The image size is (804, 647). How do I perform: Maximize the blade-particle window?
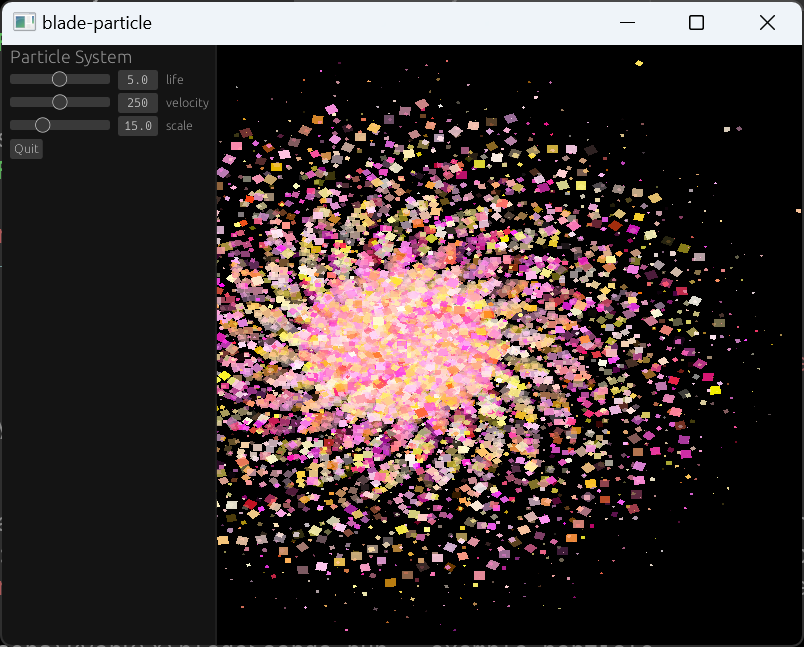(x=696, y=21)
